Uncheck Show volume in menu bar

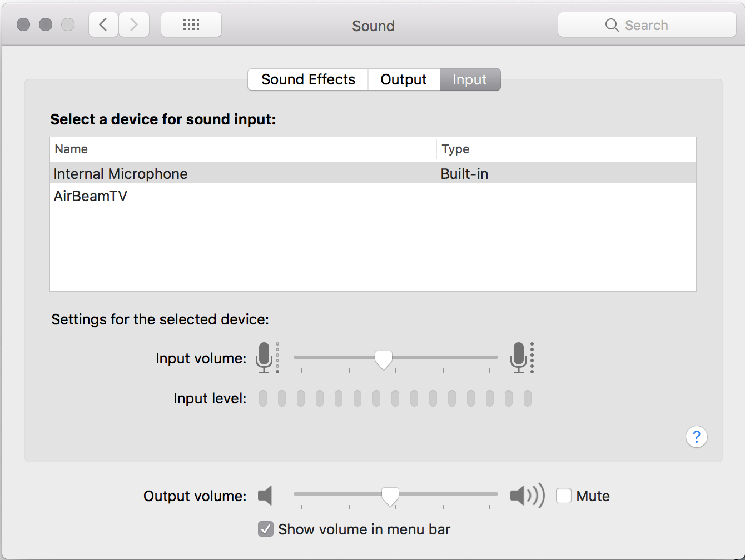(x=266, y=529)
